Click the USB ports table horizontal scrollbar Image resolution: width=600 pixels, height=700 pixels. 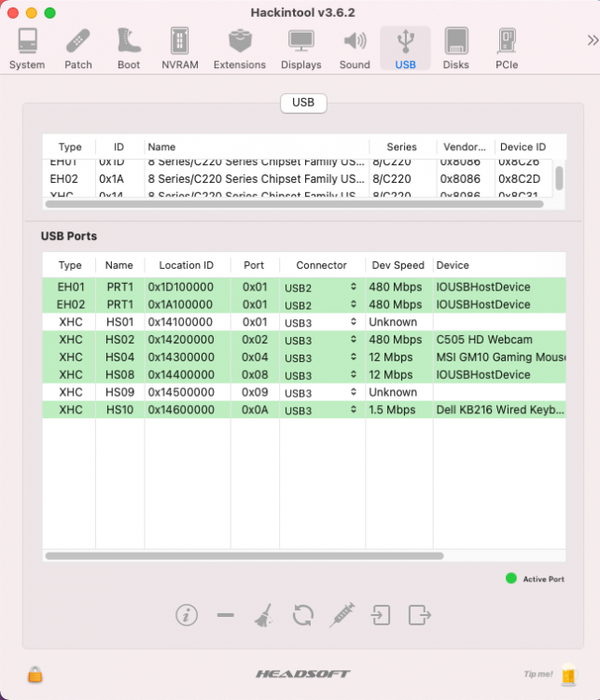pos(244,556)
